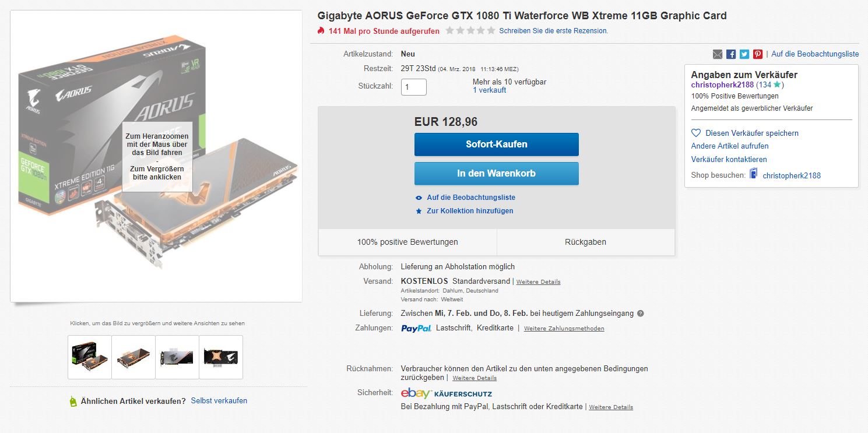Screen dimensions: 868x433
Task: Select the fourth product thumbnail
Action: tap(220, 357)
